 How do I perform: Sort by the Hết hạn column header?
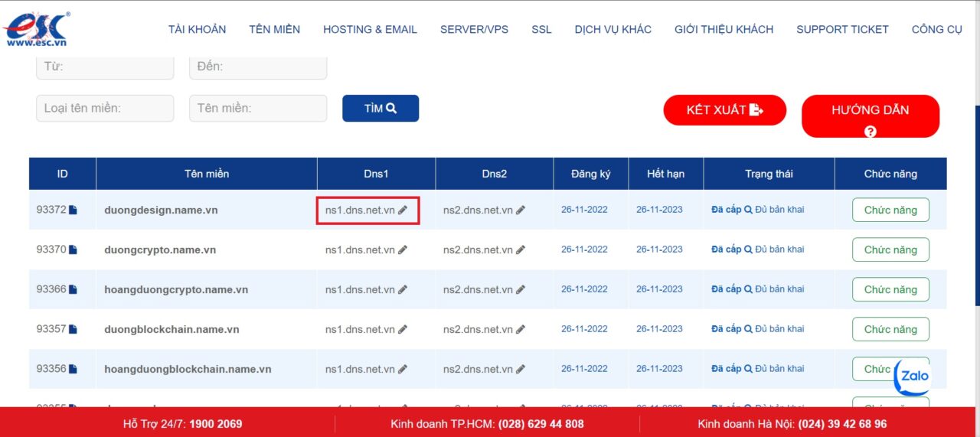tap(666, 174)
